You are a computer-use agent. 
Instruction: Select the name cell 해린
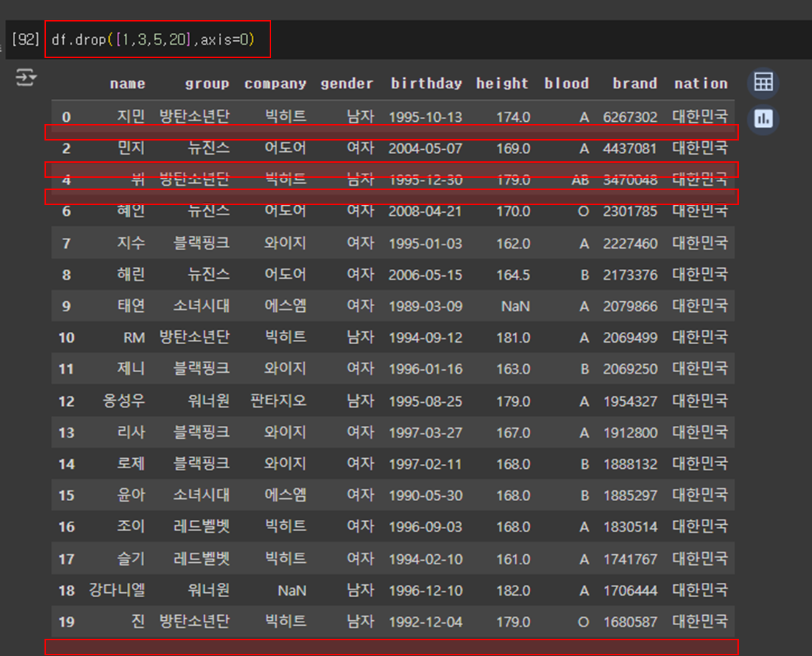[x=131, y=275]
